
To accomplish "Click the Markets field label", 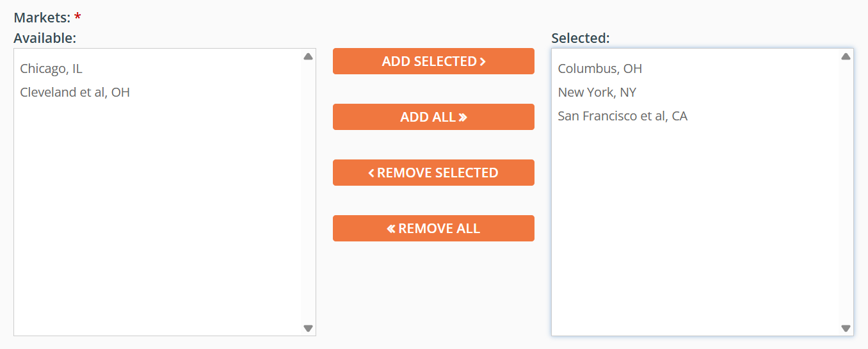I will pos(42,18).
